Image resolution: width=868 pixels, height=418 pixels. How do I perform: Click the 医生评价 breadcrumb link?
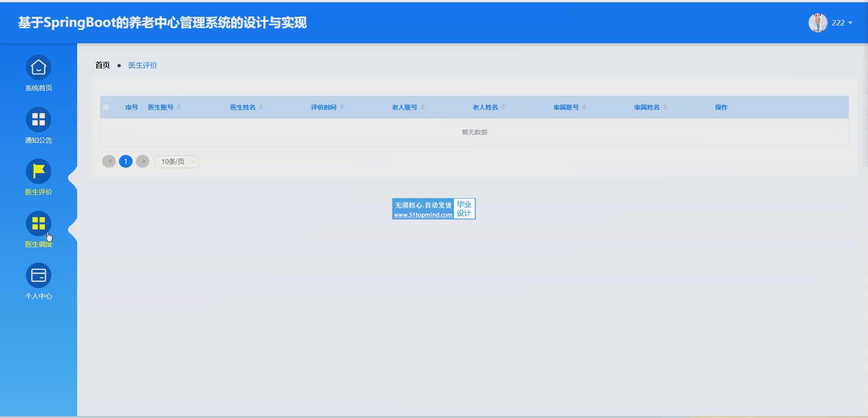tap(143, 65)
